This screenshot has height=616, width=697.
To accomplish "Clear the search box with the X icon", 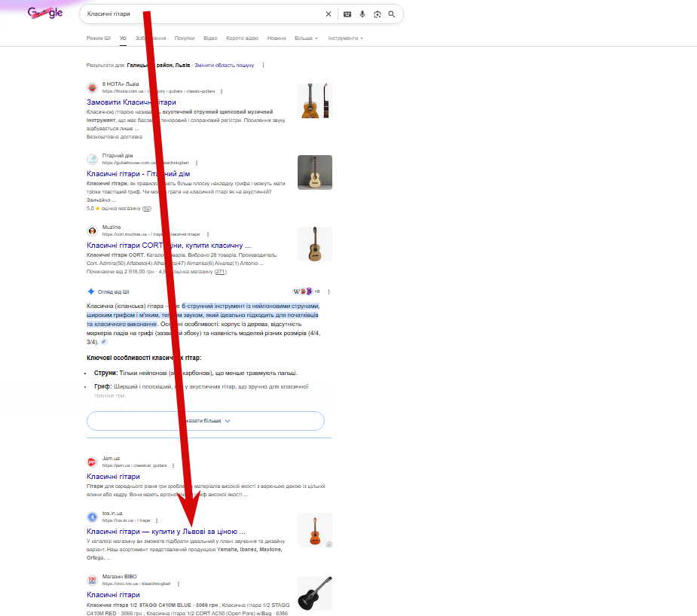I will 328,14.
